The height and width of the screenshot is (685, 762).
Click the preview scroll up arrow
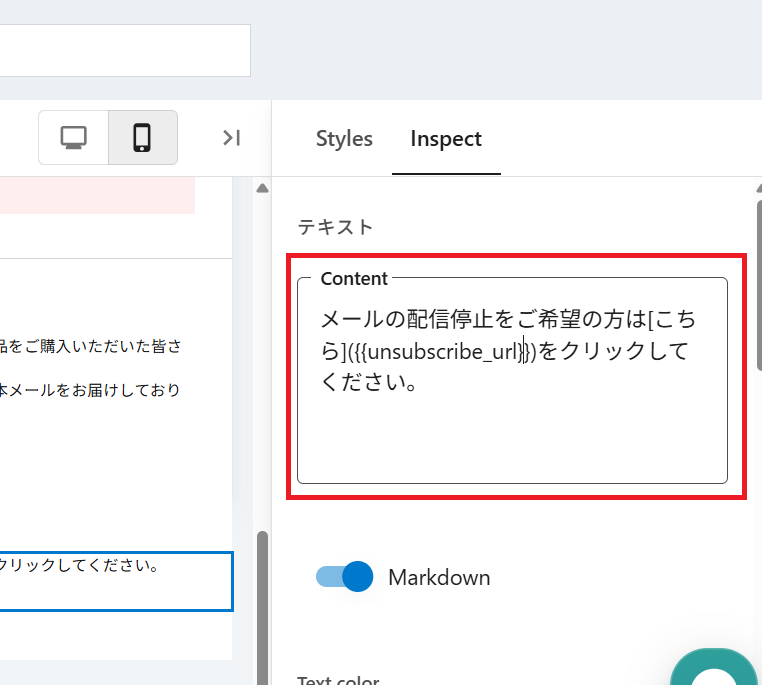(262, 188)
